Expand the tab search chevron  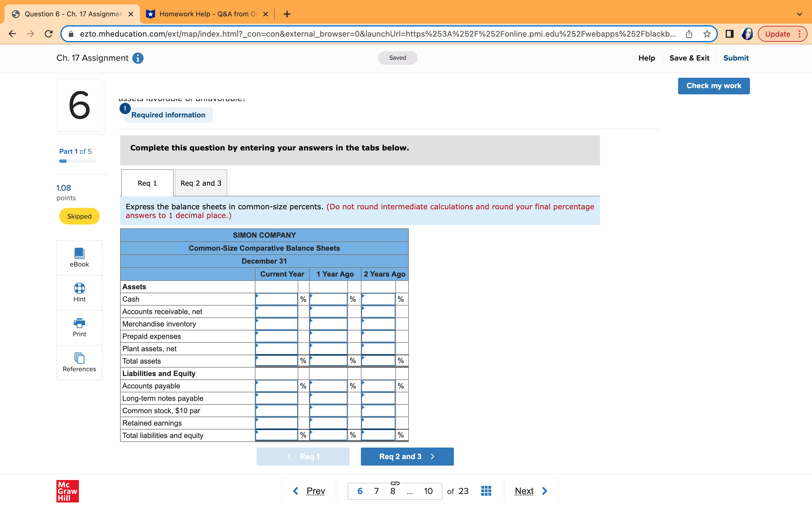(799, 14)
